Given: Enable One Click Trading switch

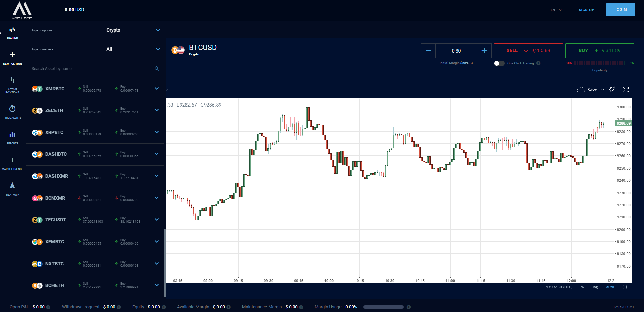Looking at the screenshot, I should [x=499, y=63].
